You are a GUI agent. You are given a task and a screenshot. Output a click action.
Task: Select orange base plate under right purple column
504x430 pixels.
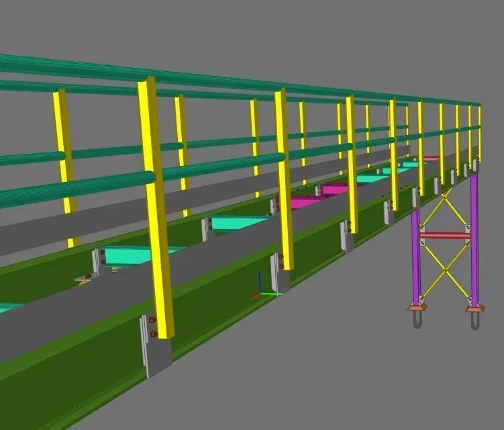[475, 309]
